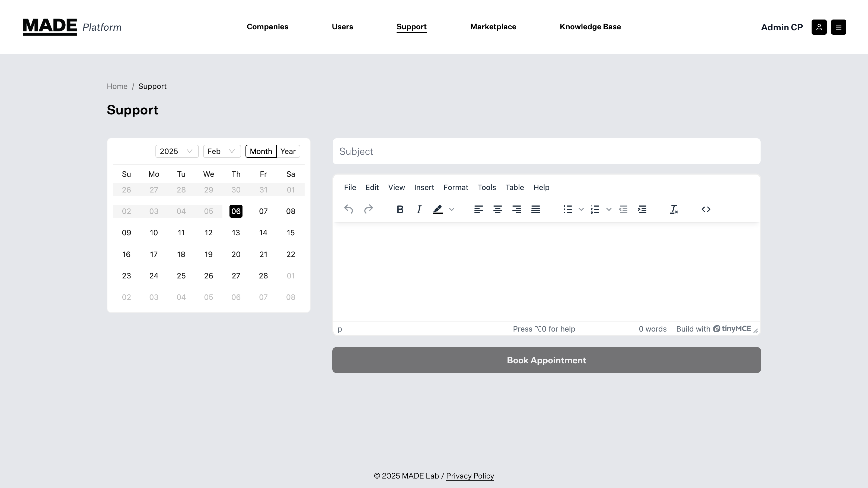
Task: Switch calendar to Year view
Action: click(288, 151)
